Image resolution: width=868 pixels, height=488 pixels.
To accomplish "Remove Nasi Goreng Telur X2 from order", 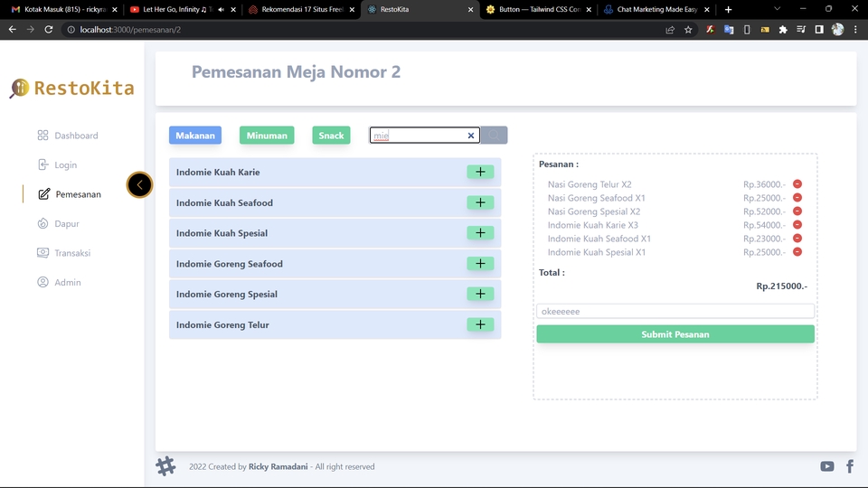I will click(x=797, y=184).
